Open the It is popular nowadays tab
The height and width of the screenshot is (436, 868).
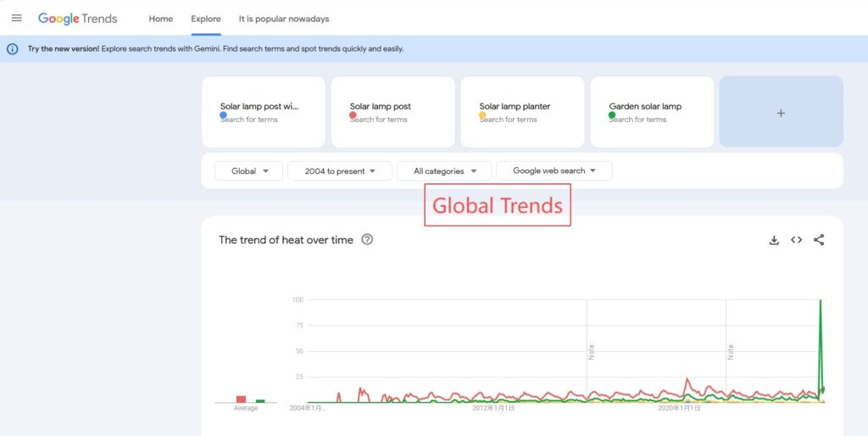point(284,19)
